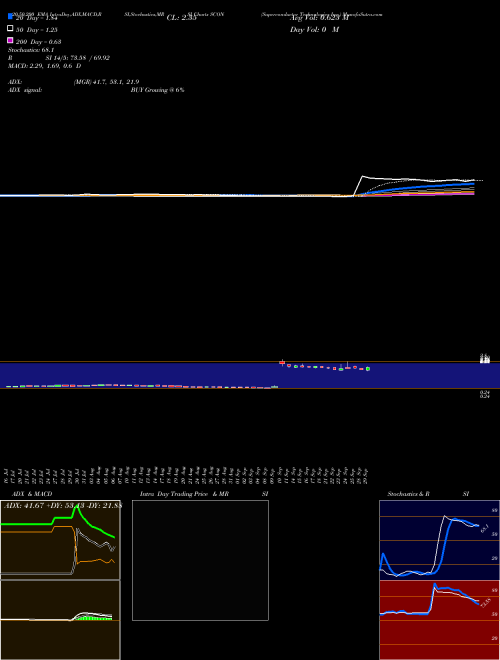The height and width of the screenshot is (660, 500).
Task: Open the blue Stochastics chart panel
Action: point(439,540)
